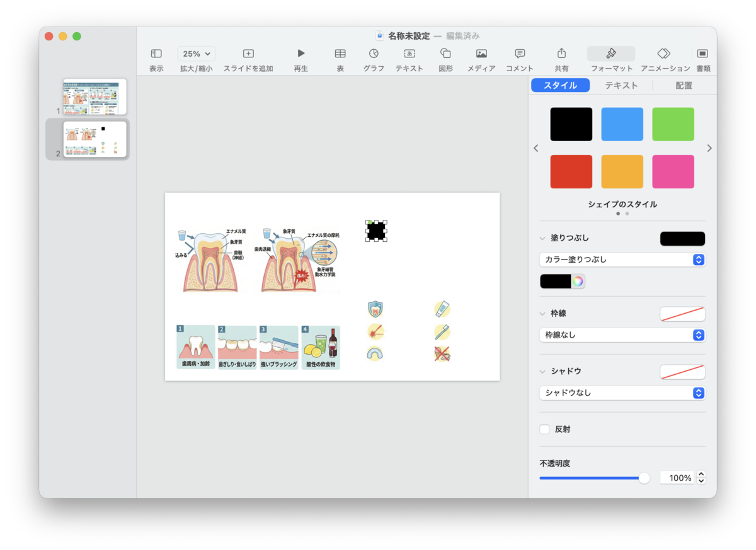Select slide 2 thumbnail
The width and height of the screenshot is (756, 550).
[94, 139]
